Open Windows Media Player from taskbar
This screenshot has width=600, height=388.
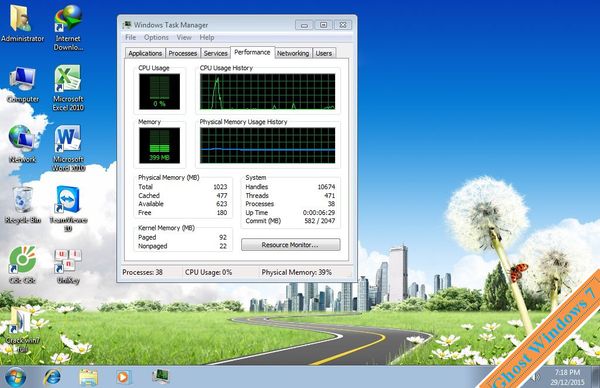pyautogui.click(x=122, y=377)
